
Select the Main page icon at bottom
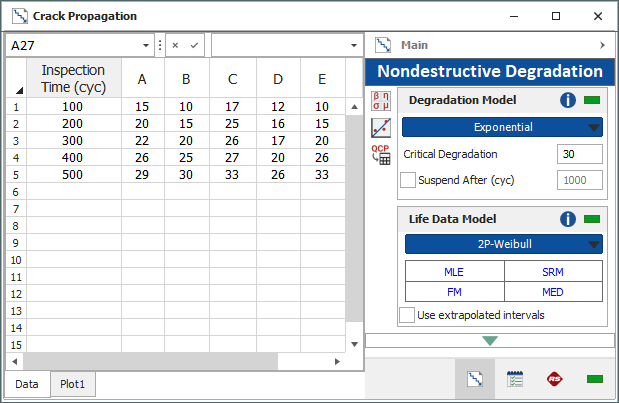pos(475,379)
